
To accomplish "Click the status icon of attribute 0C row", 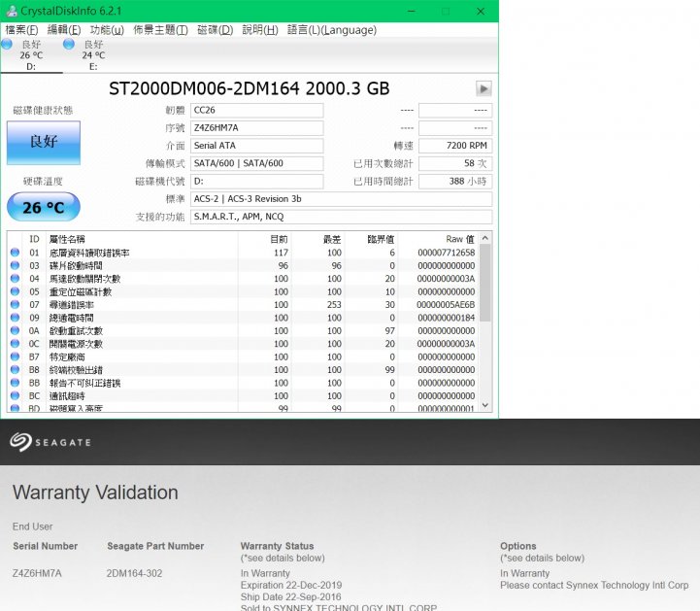I will coord(15,344).
